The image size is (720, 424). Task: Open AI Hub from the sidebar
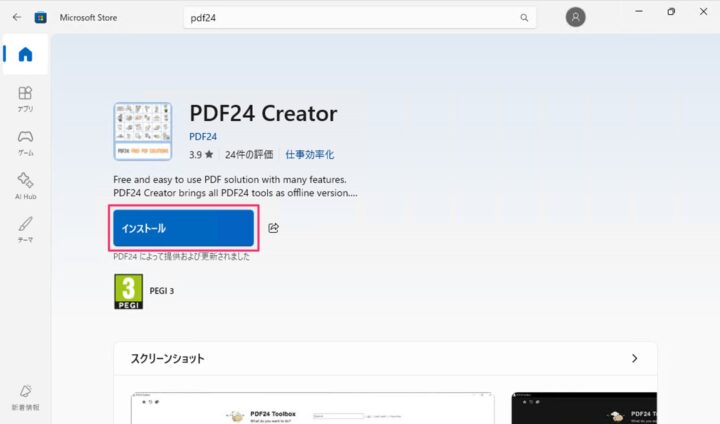25,185
